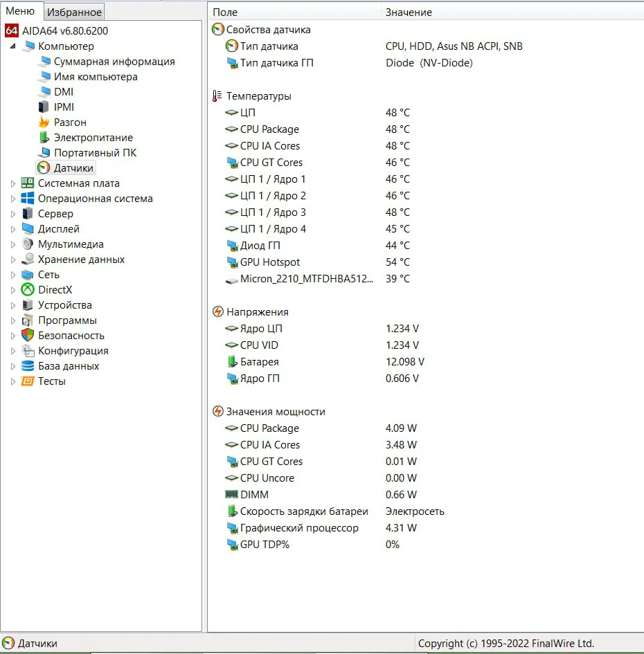
Task: Click the thermometer icon beside Температуры
Action: pyautogui.click(x=217, y=96)
